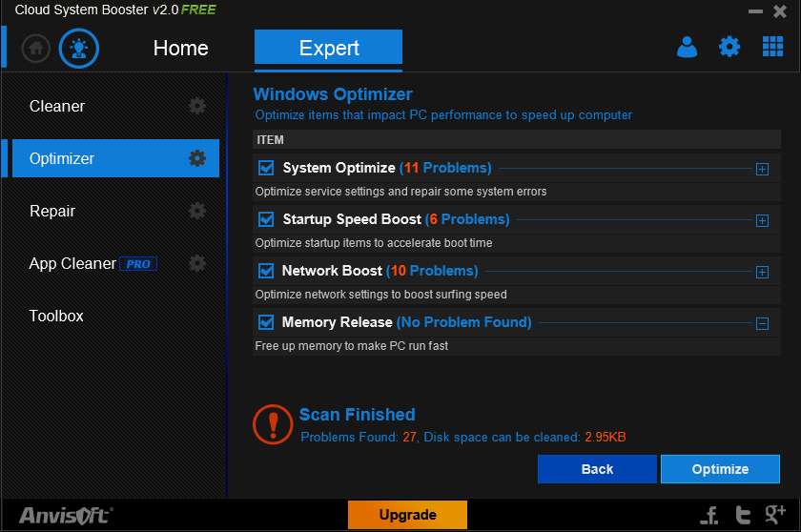Viewport: 801px width, 532px height.
Task: Click the Repair settings gear
Action: coord(197,211)
